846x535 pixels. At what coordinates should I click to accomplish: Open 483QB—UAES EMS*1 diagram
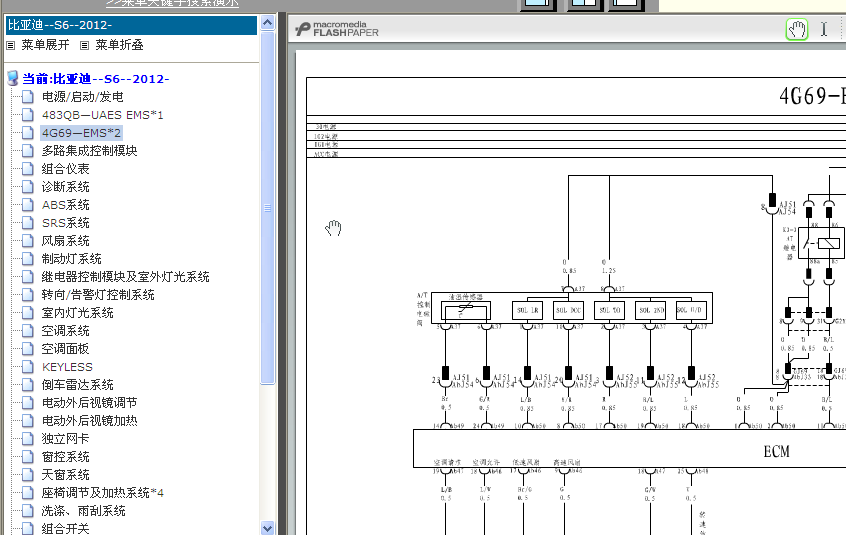coord(103,115)
